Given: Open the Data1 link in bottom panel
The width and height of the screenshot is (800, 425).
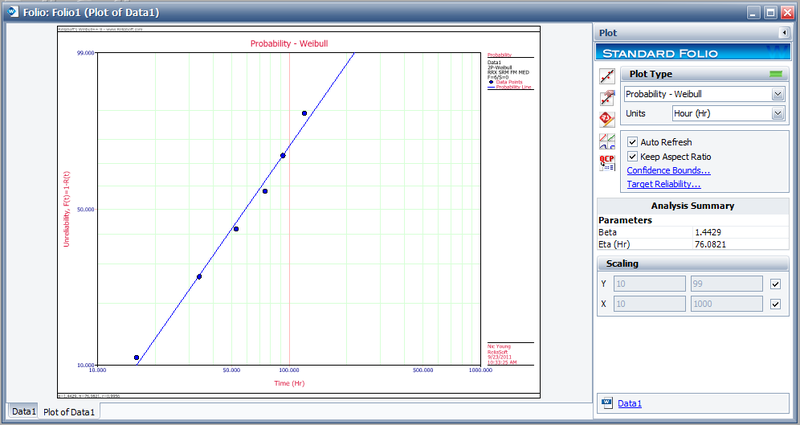Looking at the screenshot, I should coord(630,404).
